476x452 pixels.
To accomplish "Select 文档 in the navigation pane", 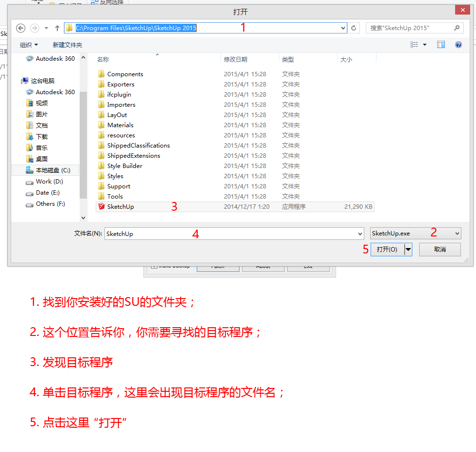I will 37,126.
